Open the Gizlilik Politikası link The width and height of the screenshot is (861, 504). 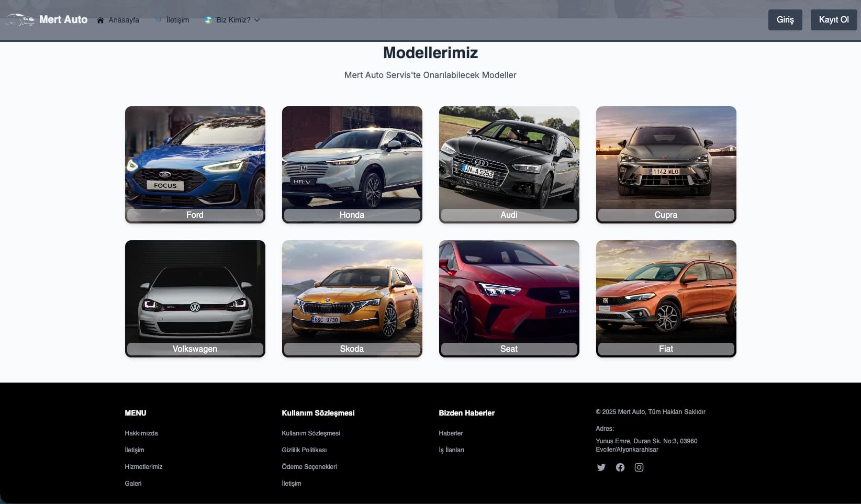click(304, 450)
